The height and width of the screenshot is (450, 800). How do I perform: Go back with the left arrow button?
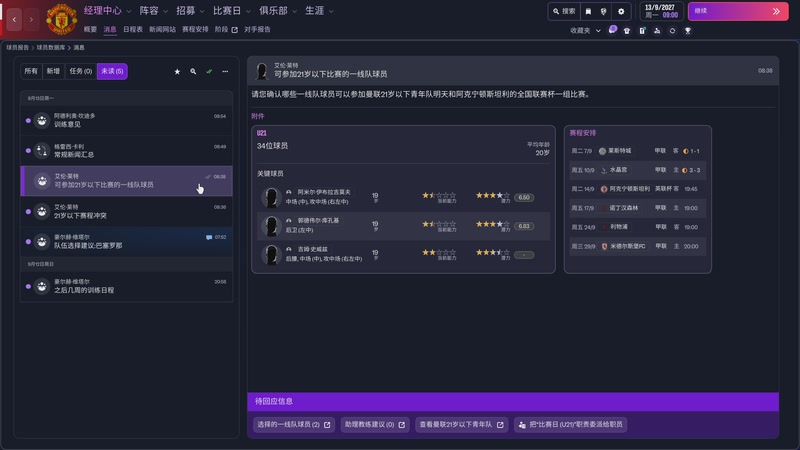pos(14,19)
